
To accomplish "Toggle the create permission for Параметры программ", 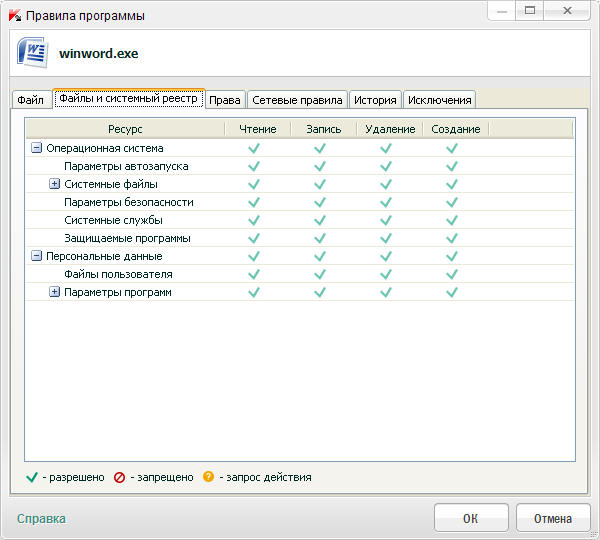I will point(452,292).
